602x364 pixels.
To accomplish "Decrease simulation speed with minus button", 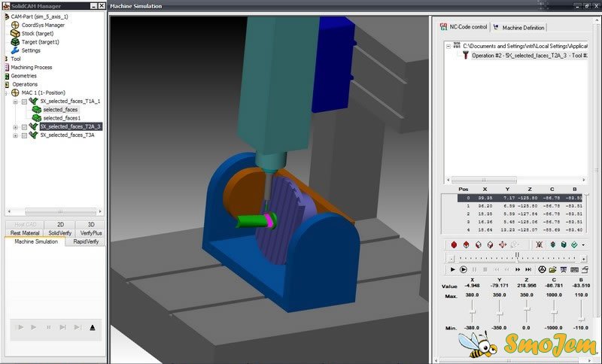I will [x=451, y=259].
